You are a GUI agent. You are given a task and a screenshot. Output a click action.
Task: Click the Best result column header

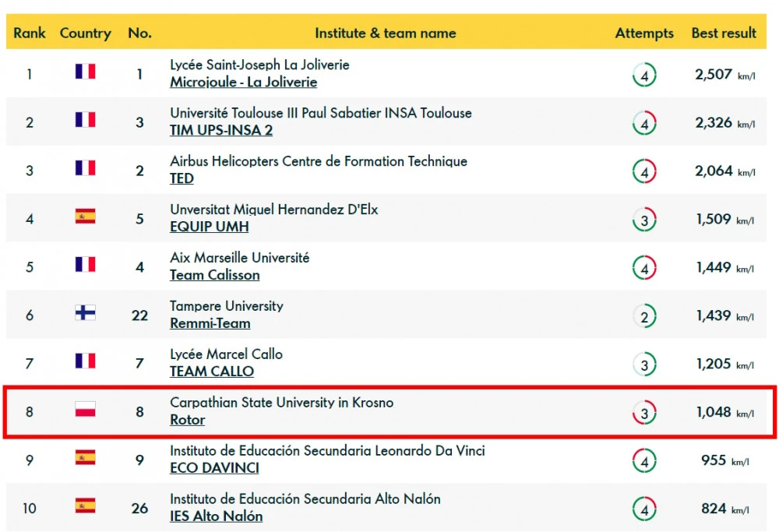pos(724,33)
